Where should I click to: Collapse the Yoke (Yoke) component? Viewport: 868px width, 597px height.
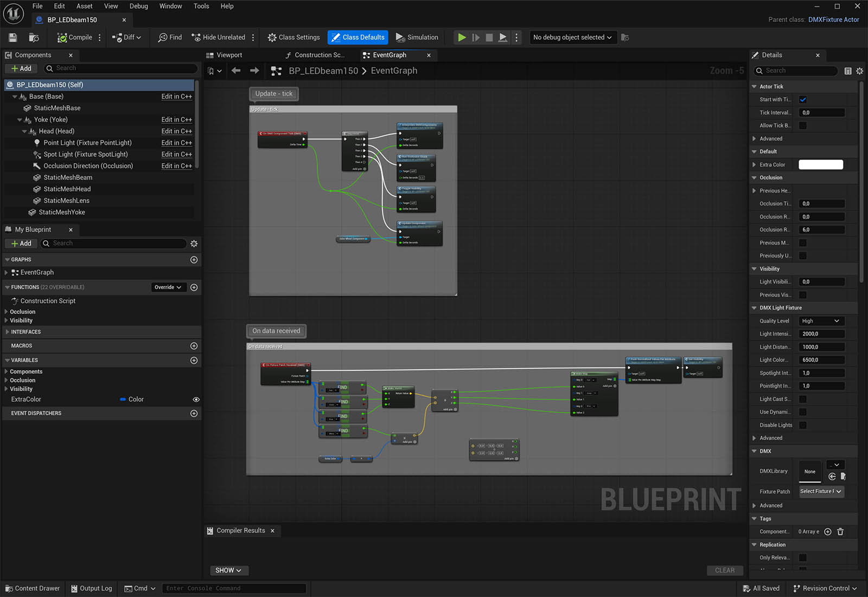point(20,120)
